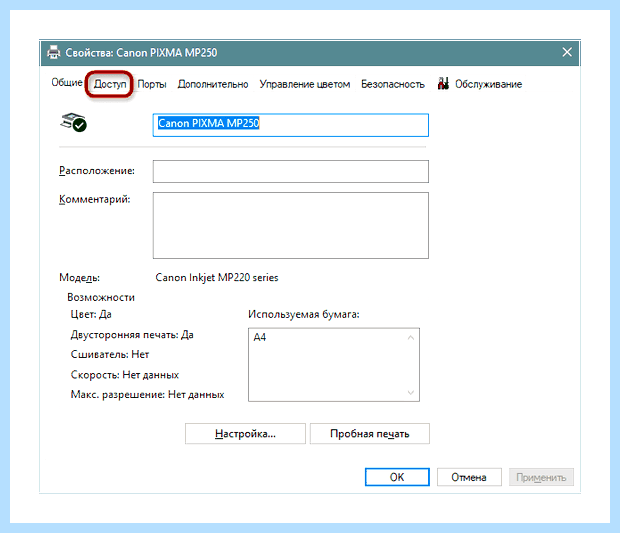
Task: Close the Свойства Canon PIXMA MP250 dialog
Action: tap(567, 52)
